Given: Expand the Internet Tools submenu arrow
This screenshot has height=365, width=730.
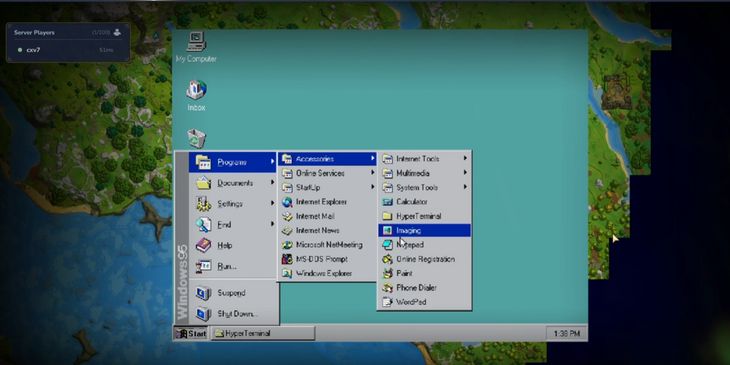Looking at the screenshot, I should point(466,159).
